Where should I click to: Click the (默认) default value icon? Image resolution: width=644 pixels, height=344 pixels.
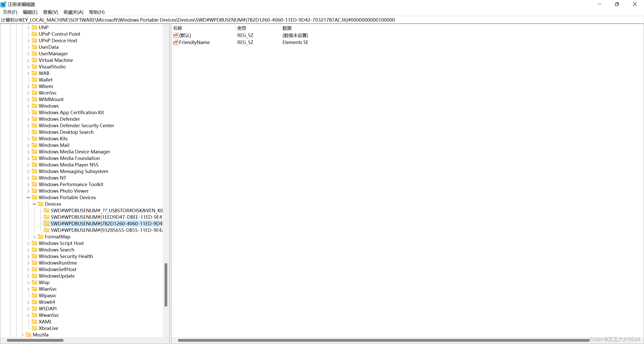175,35
